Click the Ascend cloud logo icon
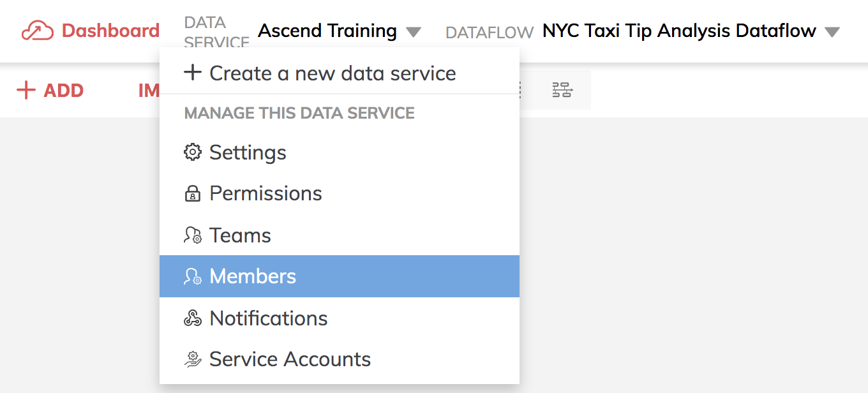Viewport: 868px width, 393px height. 38,31
